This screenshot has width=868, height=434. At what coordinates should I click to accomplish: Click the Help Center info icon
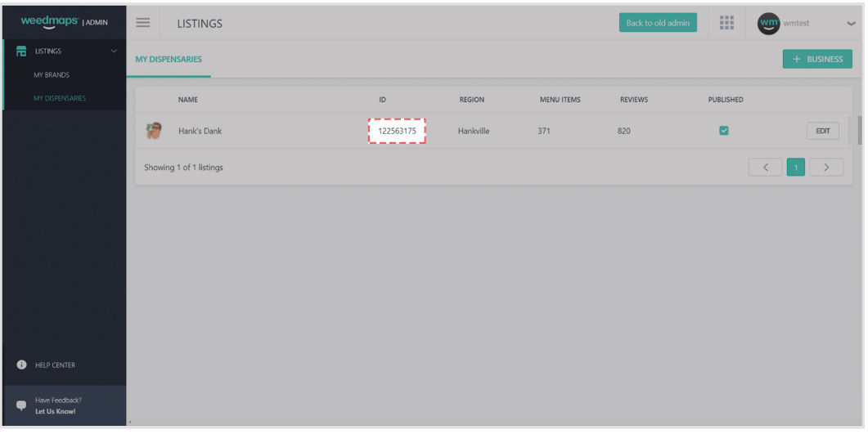click(x=21, y=365)
